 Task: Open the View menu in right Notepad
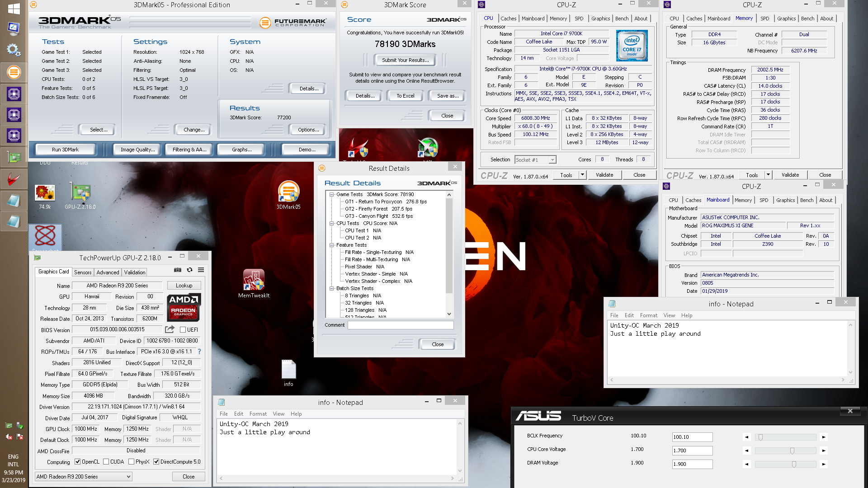tap(669, 315)
